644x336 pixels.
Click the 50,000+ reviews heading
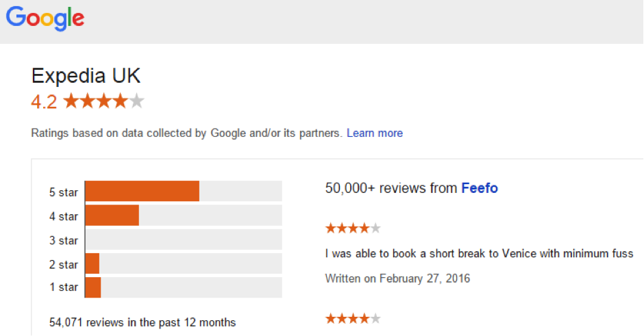tap(411, 188)
